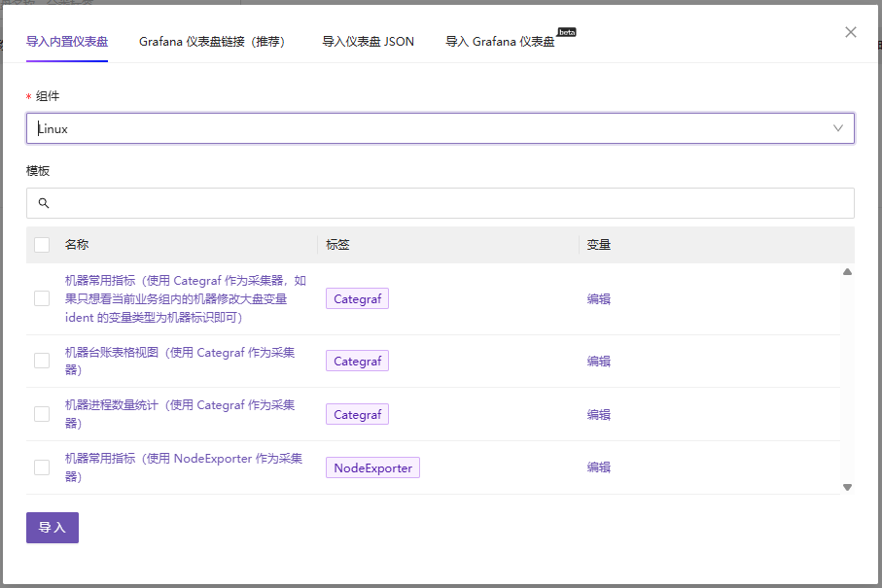Click 编辑 link for the NodeExporter row
The width and height of the screenshot is (882, 588).
click(x=599, y=467)
